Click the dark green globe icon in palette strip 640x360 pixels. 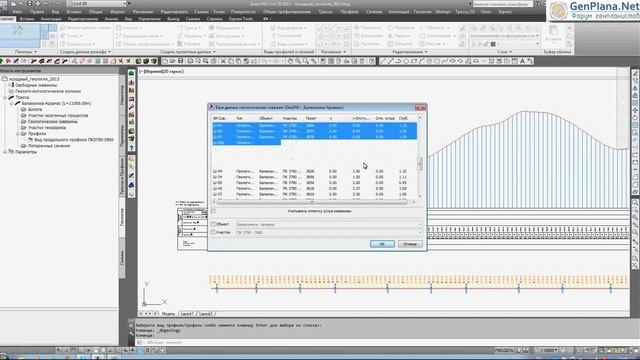click(x=131, y=131)
